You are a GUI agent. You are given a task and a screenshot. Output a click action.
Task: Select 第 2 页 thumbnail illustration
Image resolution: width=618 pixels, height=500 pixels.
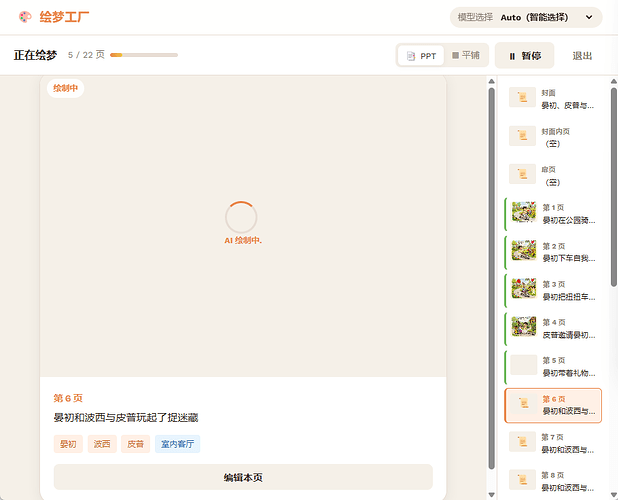(524, 250)
